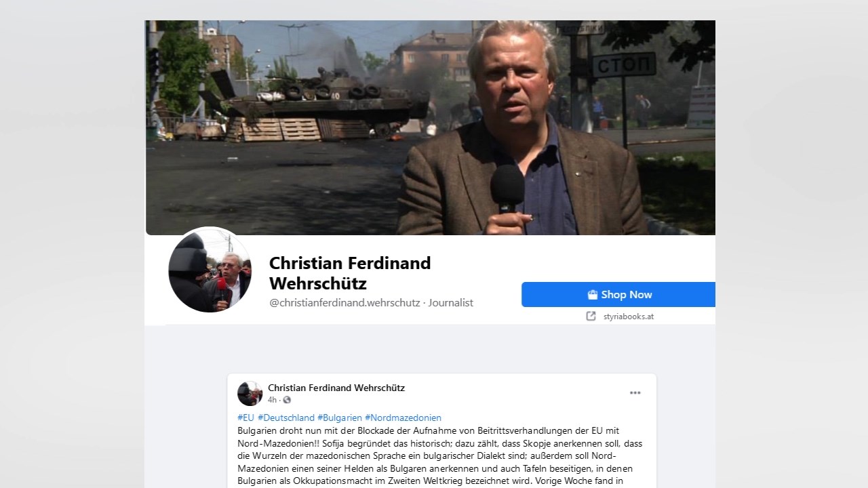Click the @christianferdinand.wehrschutz handle

coord(344,303)
